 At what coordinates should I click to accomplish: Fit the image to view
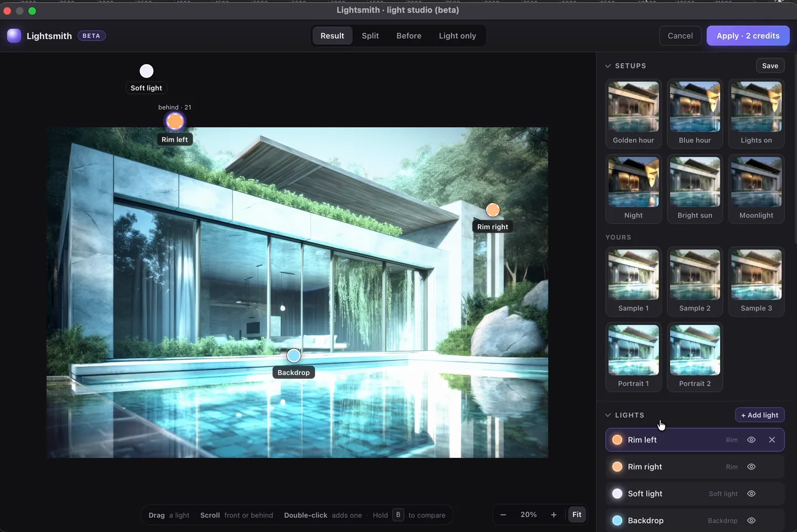(577, 515)
